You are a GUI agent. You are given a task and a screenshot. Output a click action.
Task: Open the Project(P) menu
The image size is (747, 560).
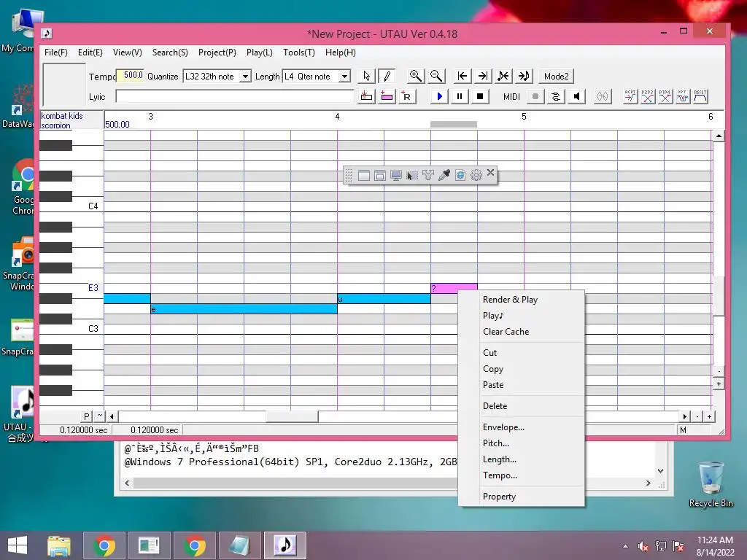click(x=217, y=52)
